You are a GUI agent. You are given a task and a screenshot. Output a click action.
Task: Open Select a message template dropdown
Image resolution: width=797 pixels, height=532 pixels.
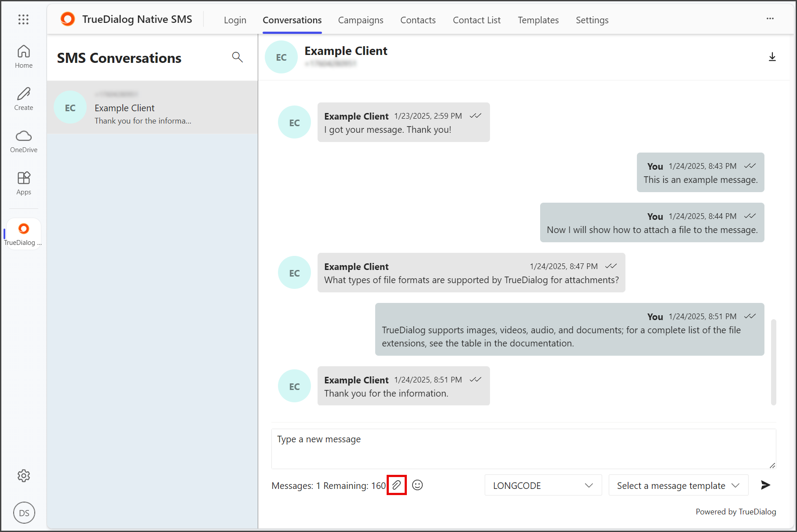tap(678, 485)
